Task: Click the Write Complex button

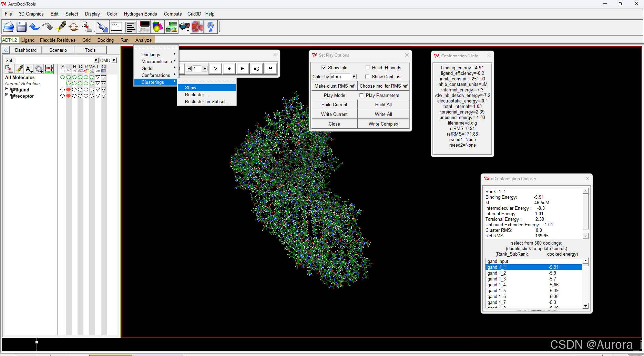Action: point(383,124)
